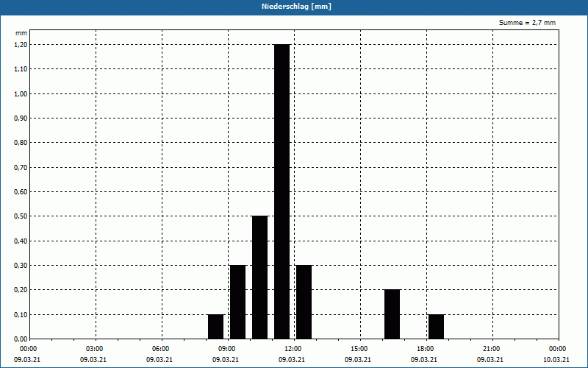Select the 03:00 x-axis time label
The width and height of the screenshot is (588, 368).
[x=93, y=349]
